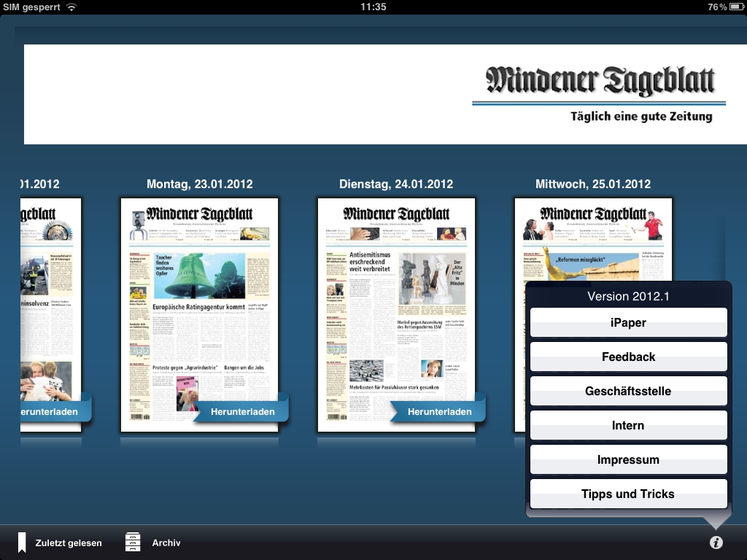This screenshot has width=747, height=560.
Task: Open the Feedback menu entry
Action: tap(628, 357)
